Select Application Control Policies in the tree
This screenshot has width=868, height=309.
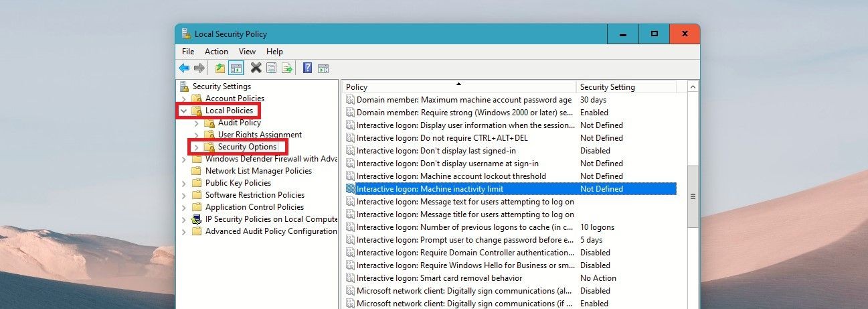click(254, 207)
